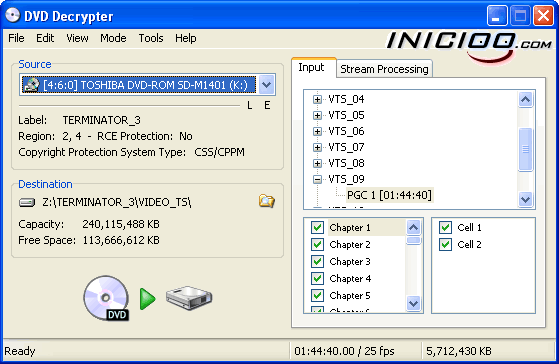
Task: Click the INICIOO.com logo
Action: (x=469, y=46)
